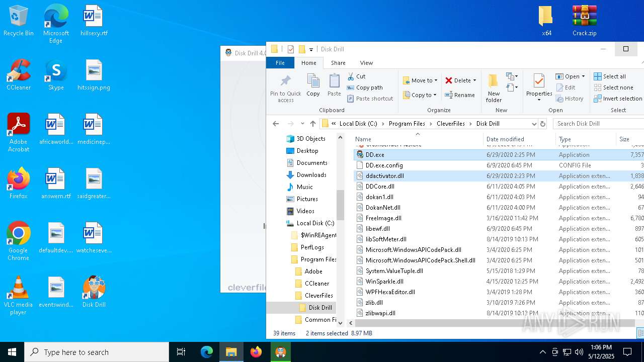This screenshot has height=362, width=644.
Task: Click Local Disk (C:) breadcrumb
Action: point(358,124)
